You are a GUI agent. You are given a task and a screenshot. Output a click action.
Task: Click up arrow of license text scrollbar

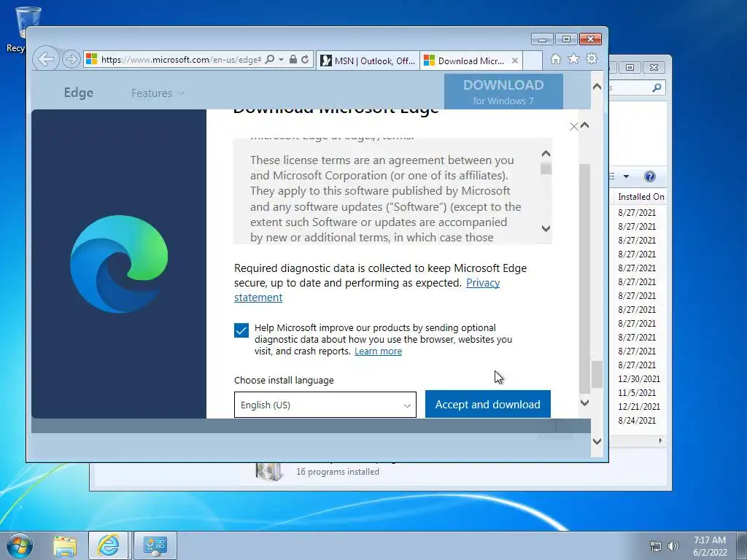click(x=546, y=153)
